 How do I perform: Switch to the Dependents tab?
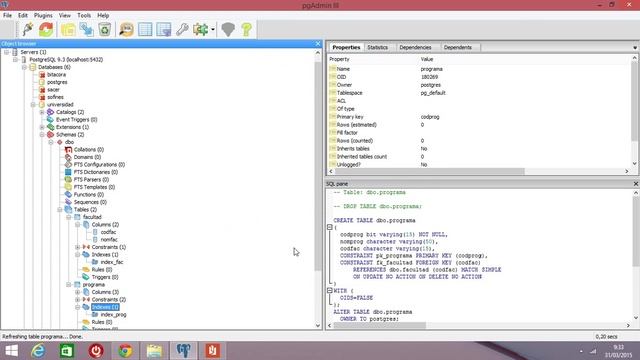458,47
